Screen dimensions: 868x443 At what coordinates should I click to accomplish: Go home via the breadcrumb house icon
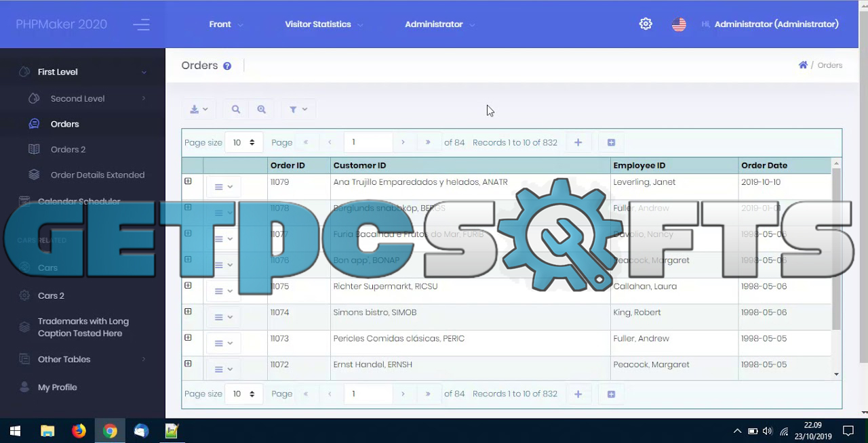803,65
